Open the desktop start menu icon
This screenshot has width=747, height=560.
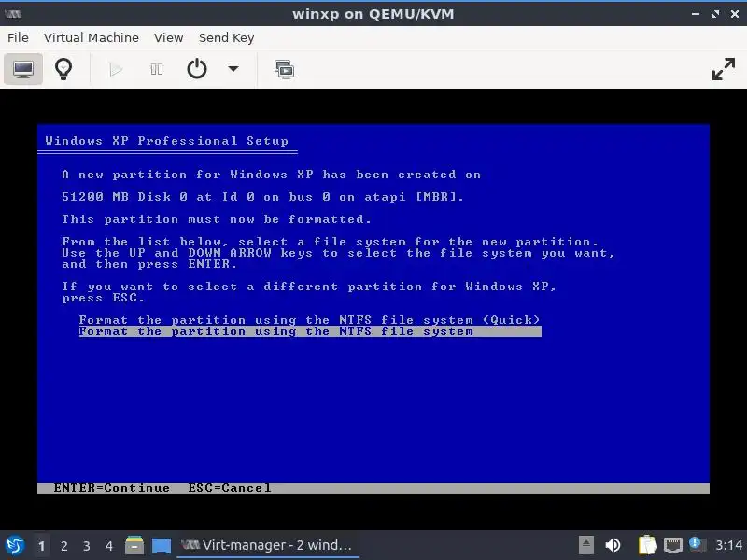pyautogui.click(x=15, y=545)
